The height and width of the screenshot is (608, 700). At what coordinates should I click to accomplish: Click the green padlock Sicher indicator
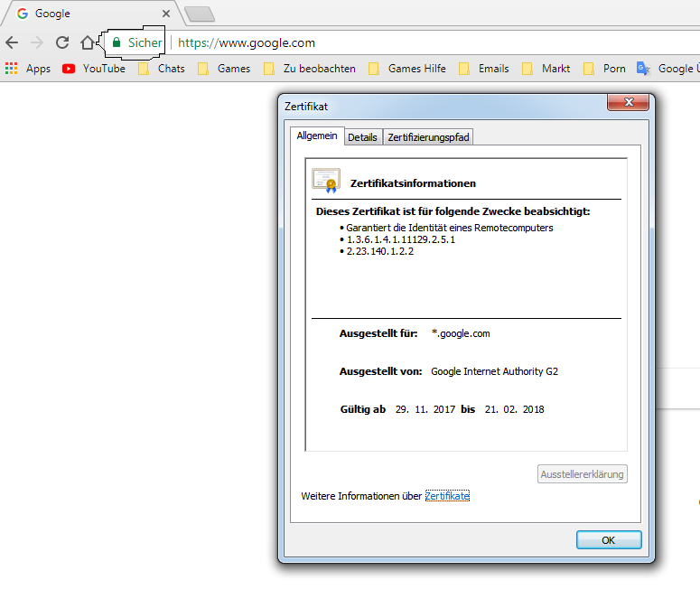click(x=135, y=42)
